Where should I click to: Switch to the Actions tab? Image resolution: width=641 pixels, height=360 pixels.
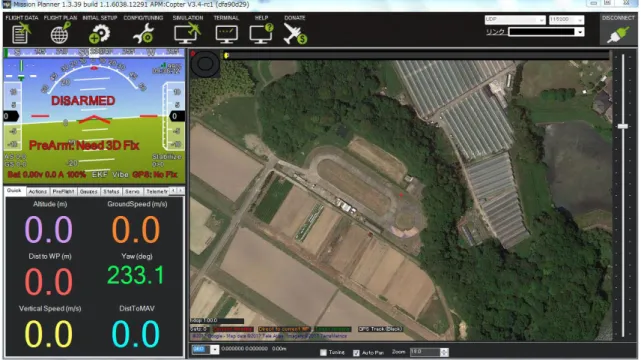point(38,191)
